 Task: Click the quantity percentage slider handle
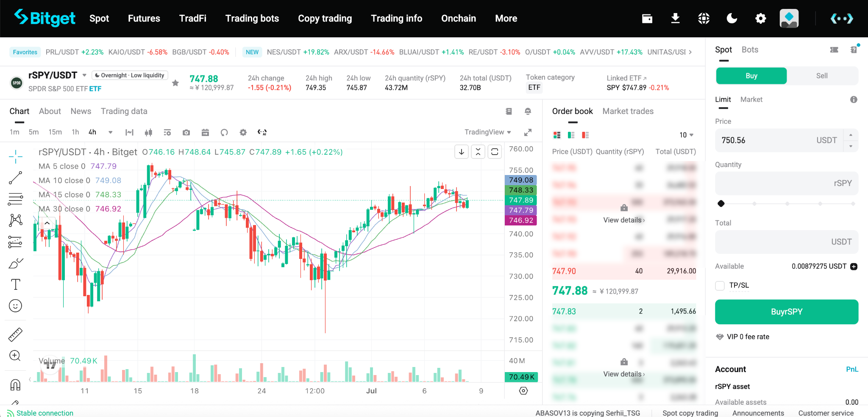(721, 204)
